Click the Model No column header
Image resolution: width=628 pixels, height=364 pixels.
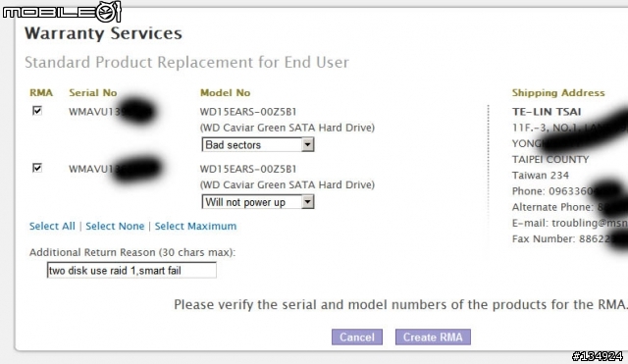[x=225, y=93]
